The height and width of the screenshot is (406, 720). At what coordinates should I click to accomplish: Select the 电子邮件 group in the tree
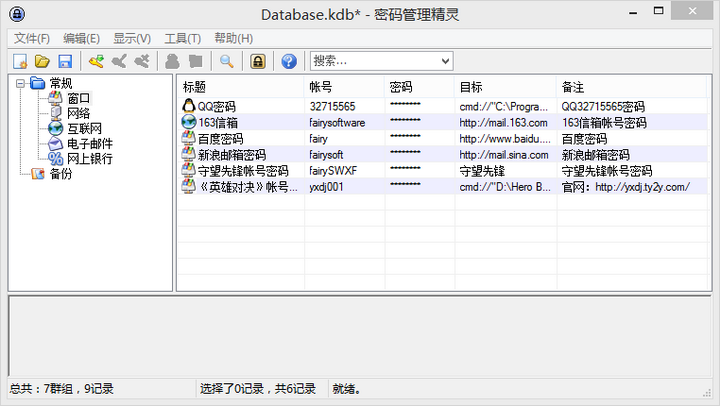(x=90, y=144)
